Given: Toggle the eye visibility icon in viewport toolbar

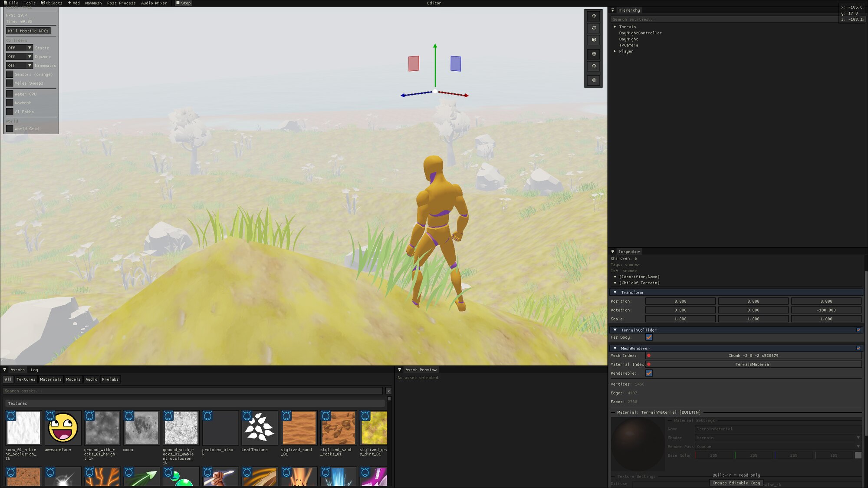Looking at the screenshot, I should (x=594, y=80).
